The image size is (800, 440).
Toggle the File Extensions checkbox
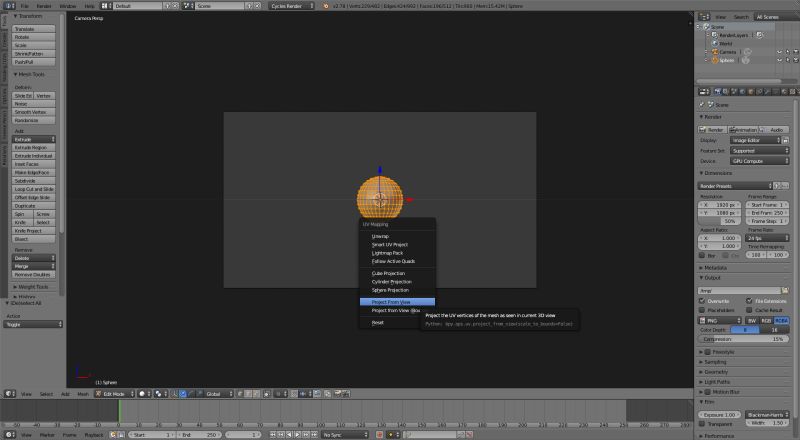pyautogui.click(x=749, y=301)
